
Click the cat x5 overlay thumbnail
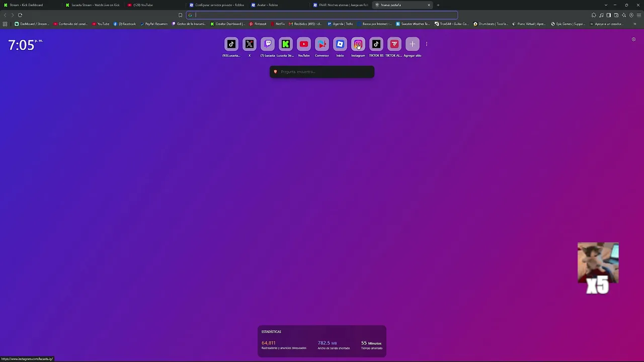pos(598,268)
